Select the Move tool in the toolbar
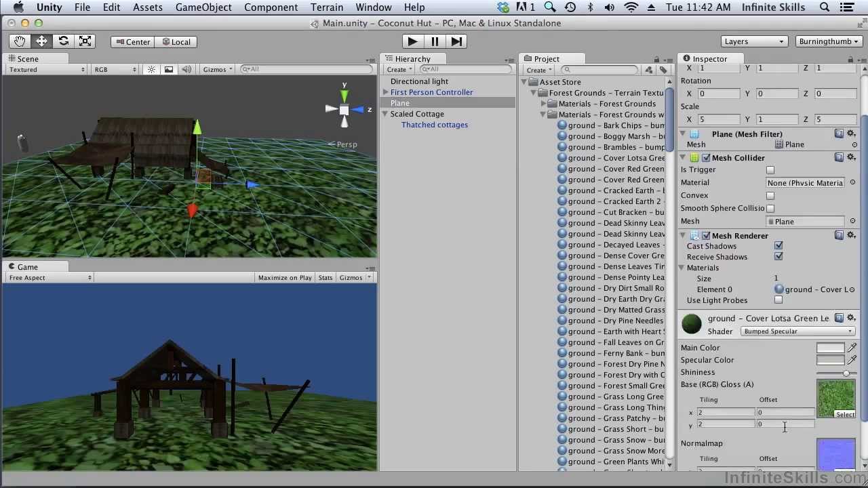Screen dimensions: 868x488 click(41, 41)
